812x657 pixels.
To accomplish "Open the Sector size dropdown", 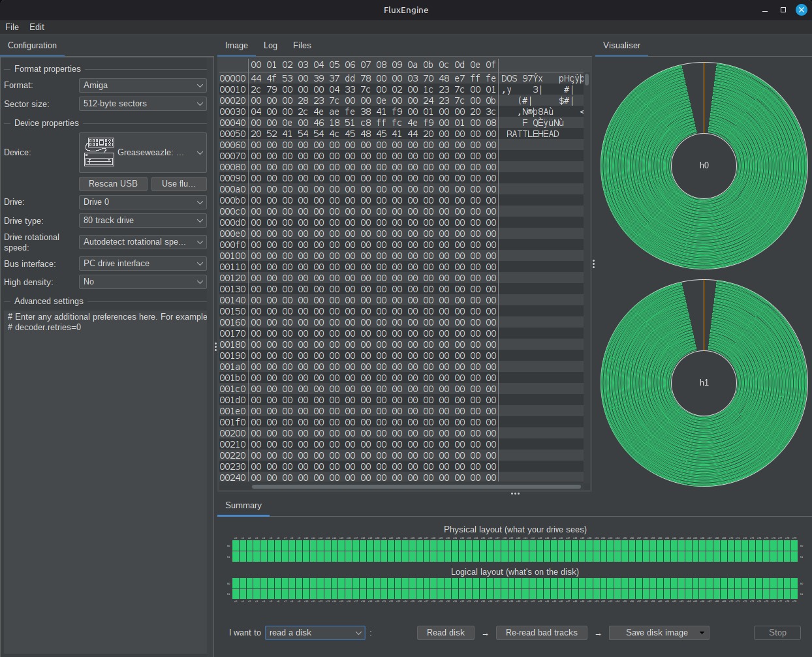I will point(142,104).
